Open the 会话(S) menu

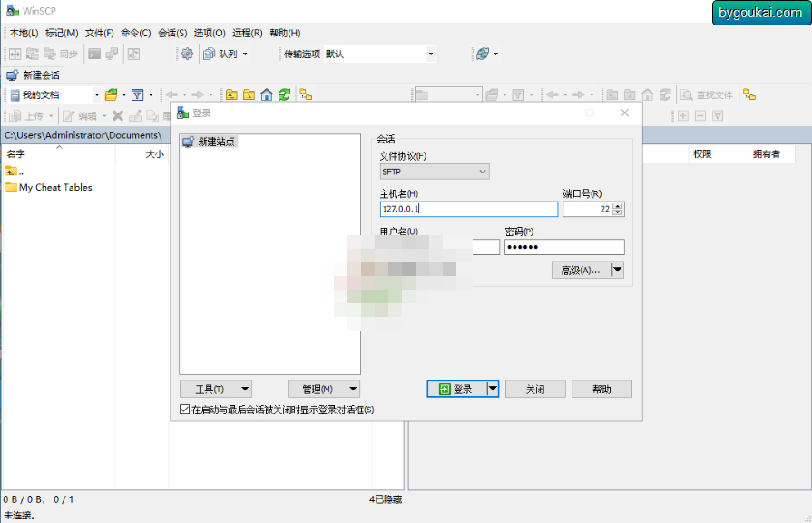point(172,33)
